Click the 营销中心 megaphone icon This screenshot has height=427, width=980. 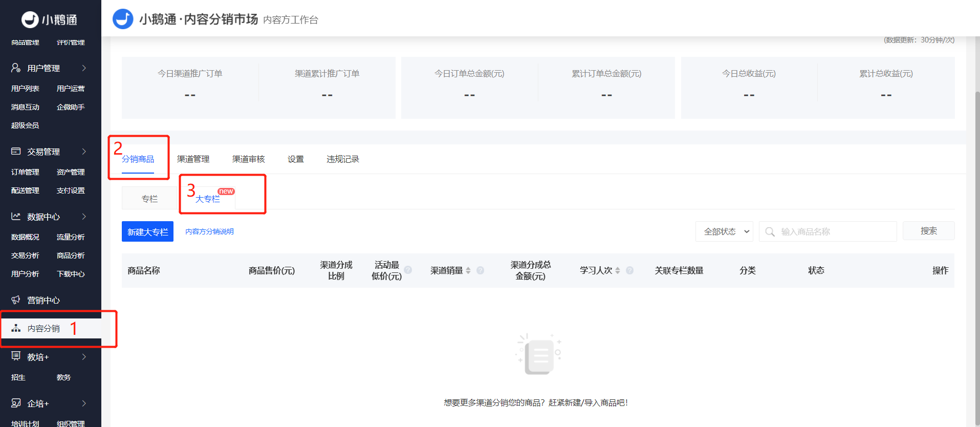point(16,300)
